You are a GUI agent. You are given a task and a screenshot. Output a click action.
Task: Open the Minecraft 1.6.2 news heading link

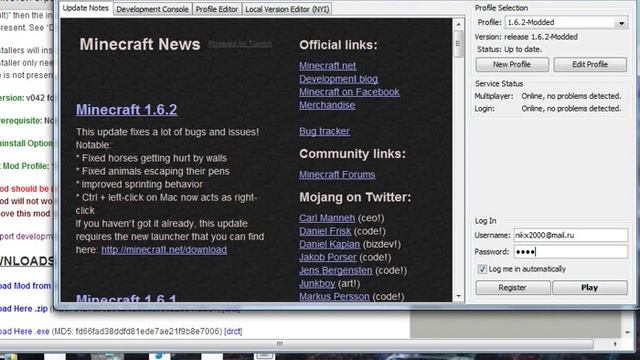(127, 109)
